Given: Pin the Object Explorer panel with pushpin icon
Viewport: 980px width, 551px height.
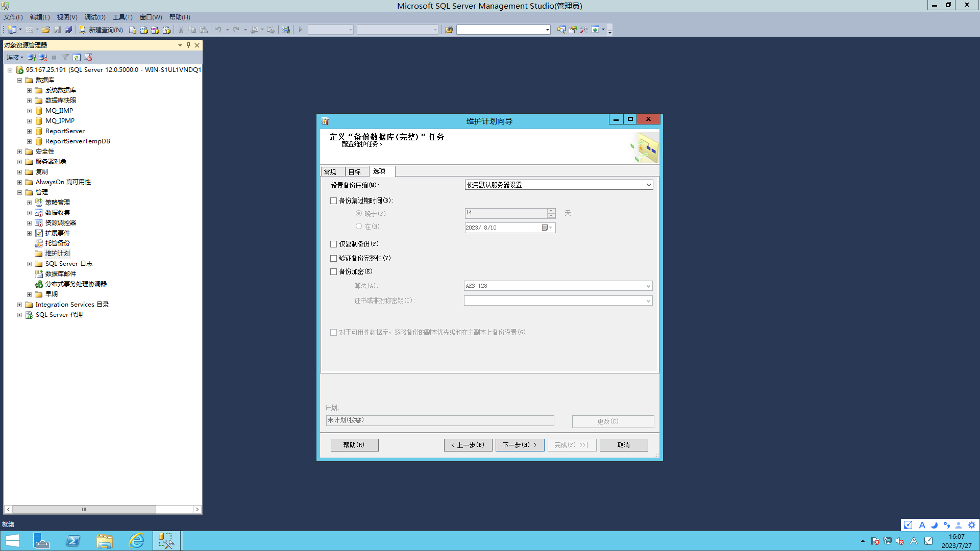Looking at the screenshot, I should tap(188, 45).
